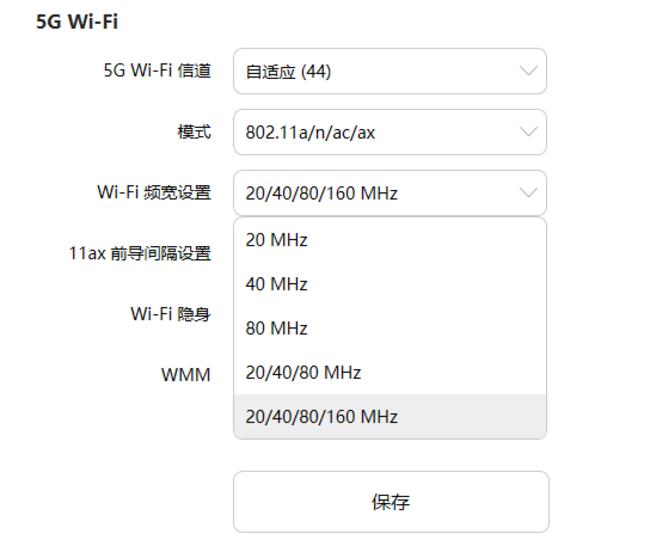Click the 自适应 (44) channel value
Screen dimensions: 650x552
coord(288,72)
